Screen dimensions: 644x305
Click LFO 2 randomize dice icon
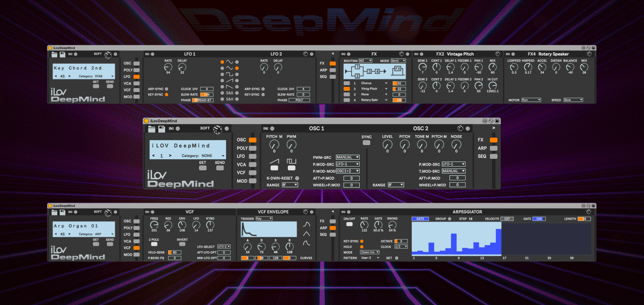point(306,54)
